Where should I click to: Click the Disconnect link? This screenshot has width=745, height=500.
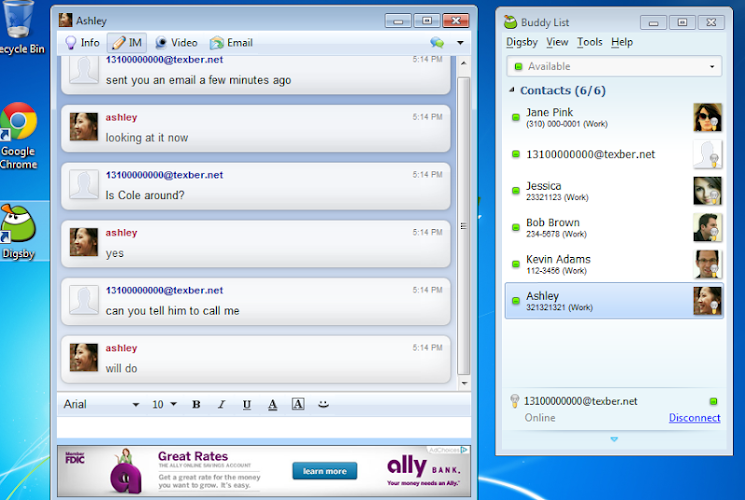coord(694,418)
